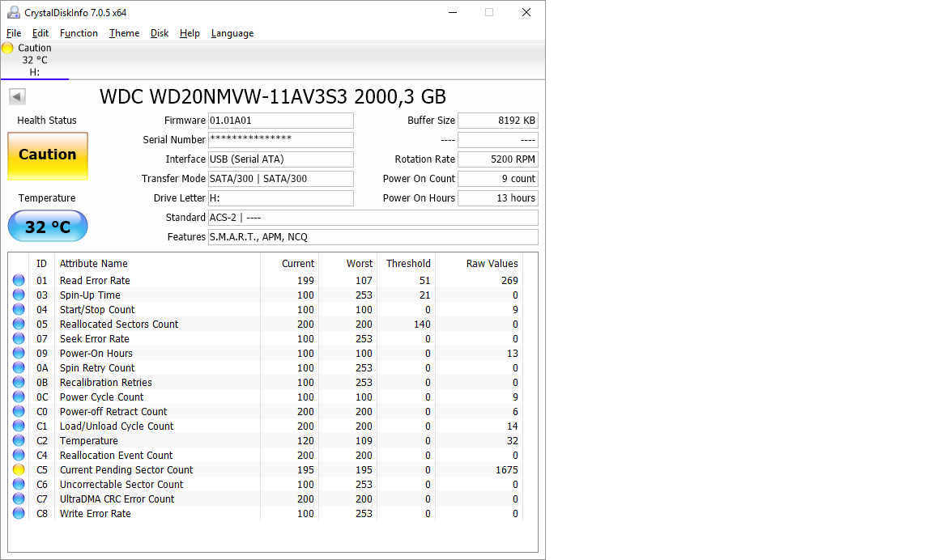This screenshot has width=933, height=560.
Task: Click the Transfer Mode field SATA/300
Action: tap(281, 179)
